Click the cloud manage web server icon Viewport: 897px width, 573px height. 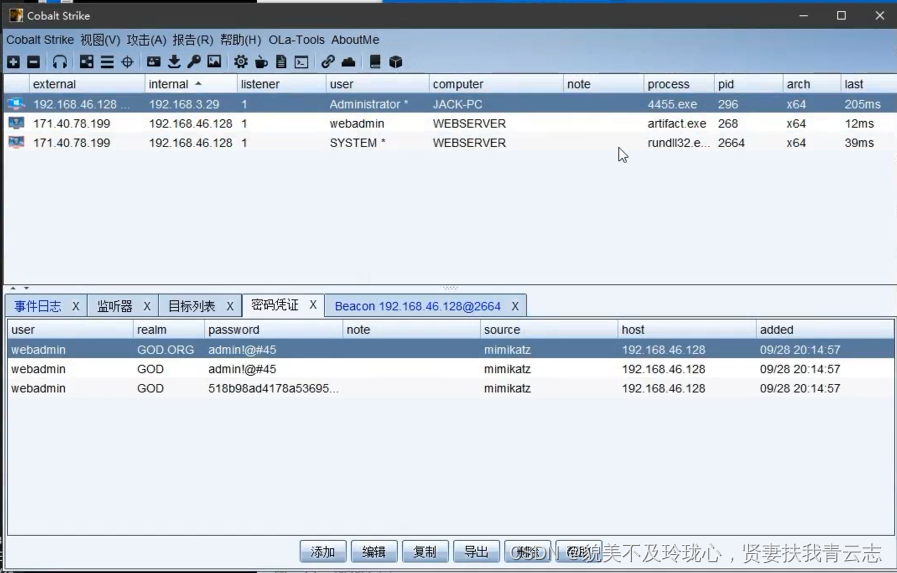348,62
